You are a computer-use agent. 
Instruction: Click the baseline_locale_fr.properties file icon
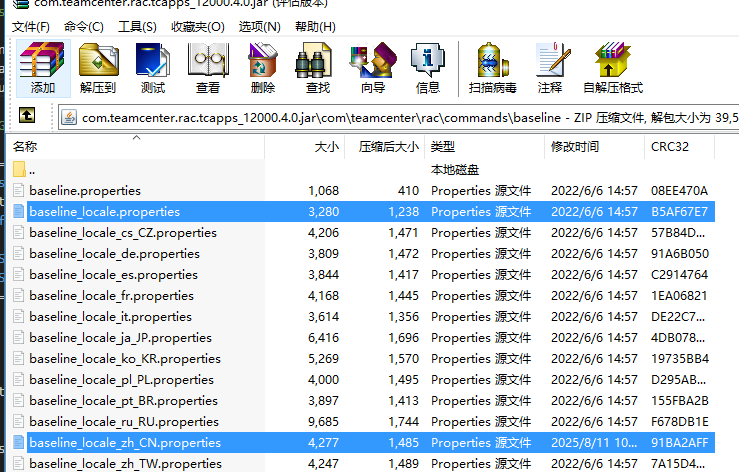pyautogui.click(x=18, y=296)
